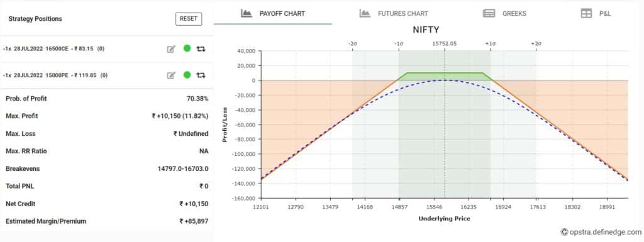Click the 15752.05 spot price marker
This screenshot has height=242, width=644.
coord(445,43)
